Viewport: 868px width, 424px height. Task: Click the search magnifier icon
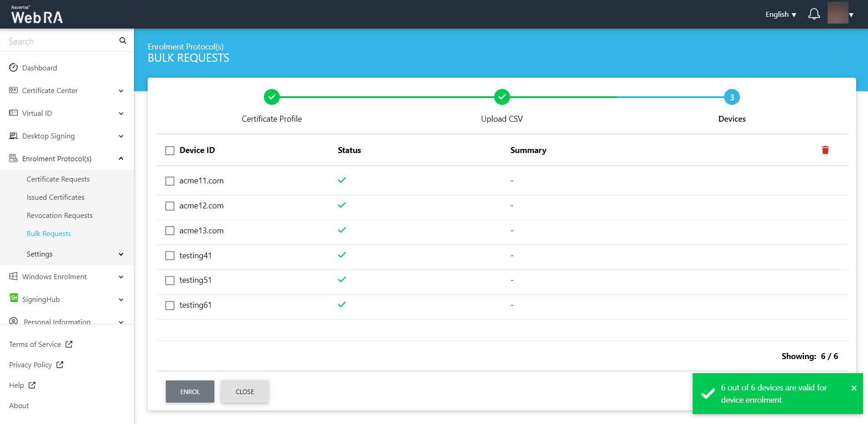pos(123,41)
